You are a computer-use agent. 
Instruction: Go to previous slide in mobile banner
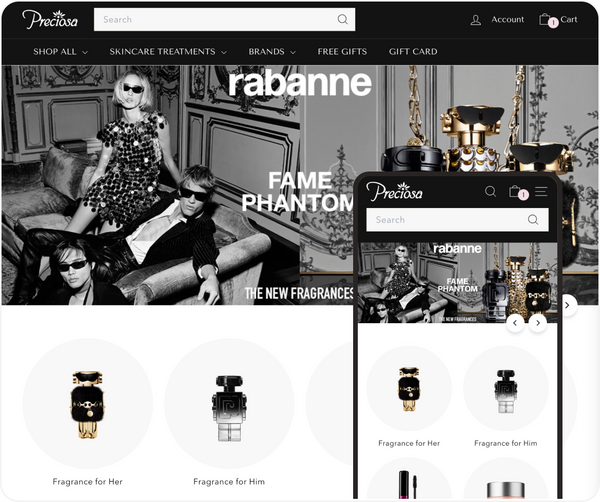(516, 323)
